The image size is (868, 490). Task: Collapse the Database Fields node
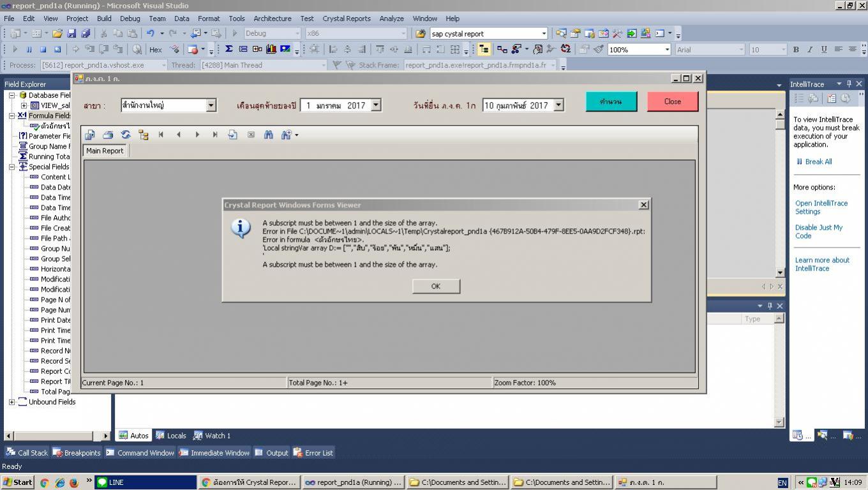(x=12, y=95)
